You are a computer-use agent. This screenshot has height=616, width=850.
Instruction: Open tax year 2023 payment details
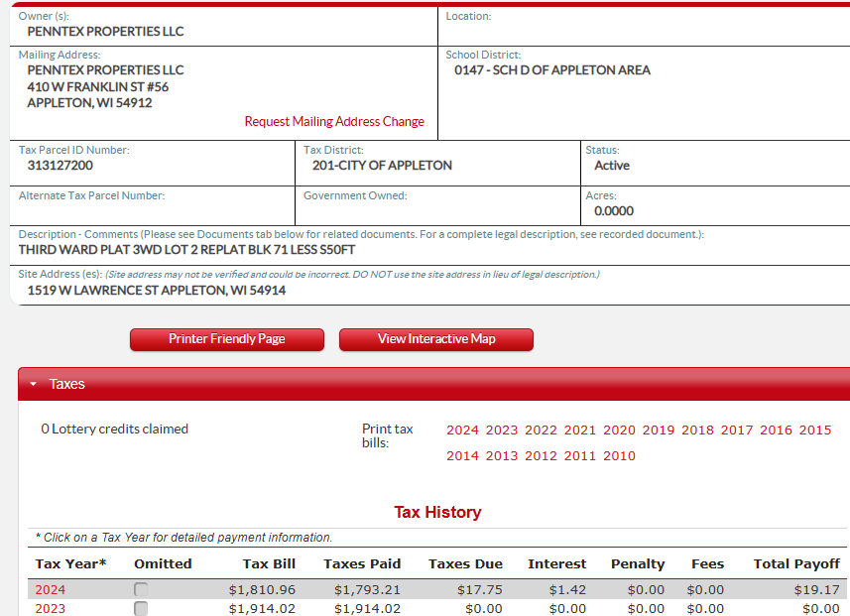(x=51, y=609)
